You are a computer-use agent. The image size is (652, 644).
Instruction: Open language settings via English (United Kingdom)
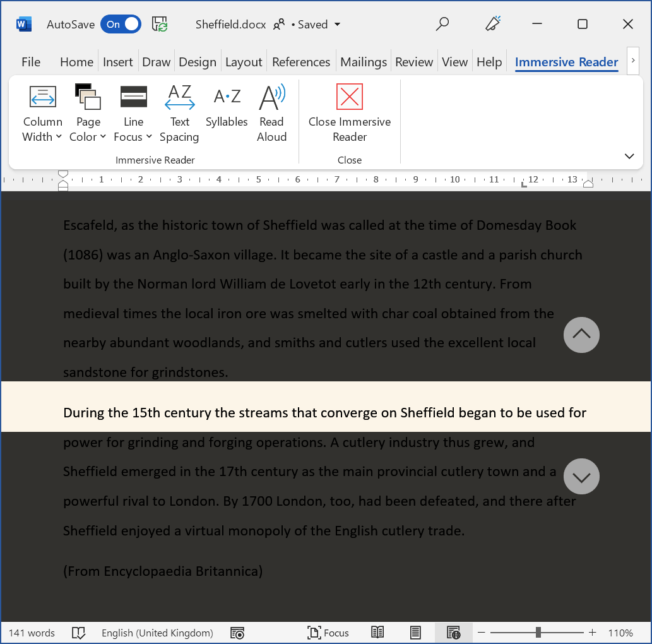(x=157, y=633)
